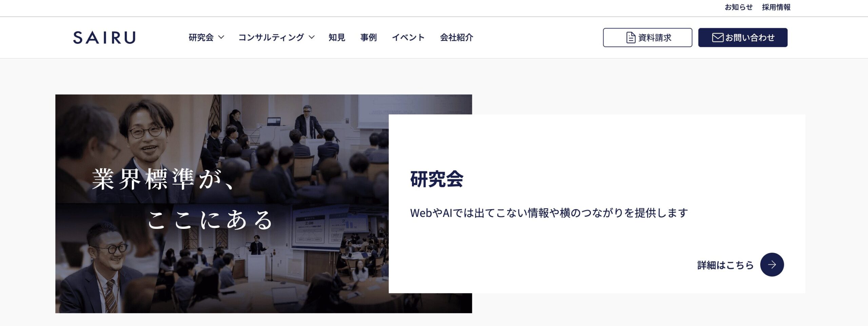868x326 pixels.
Task: Click the お知らせ link at top
Action: 738,7
